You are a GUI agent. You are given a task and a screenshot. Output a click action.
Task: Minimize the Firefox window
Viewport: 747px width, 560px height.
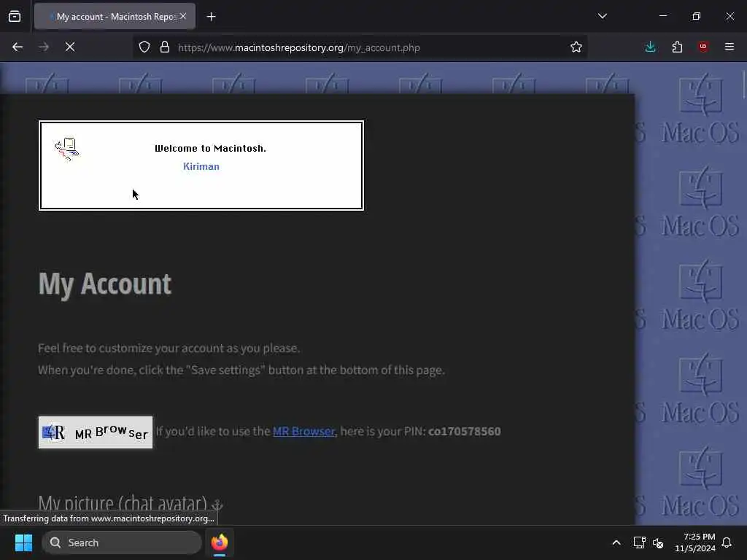point(662,16)
